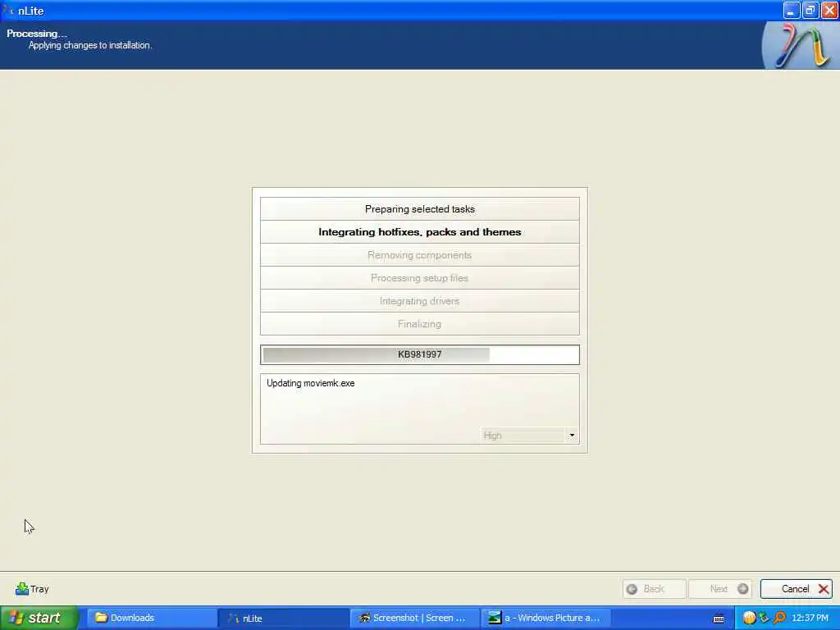Viewport: 840px width, 630px height.
Task: Switch to Screenshot taskbar window
Action: tap(414, 618)
